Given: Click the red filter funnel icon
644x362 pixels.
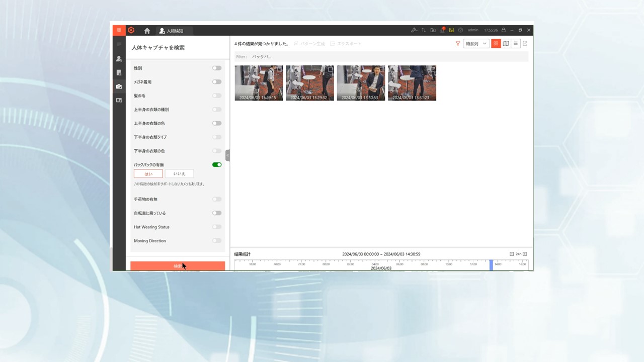Looking at the screenshot, I should click(x=457, y=44).
